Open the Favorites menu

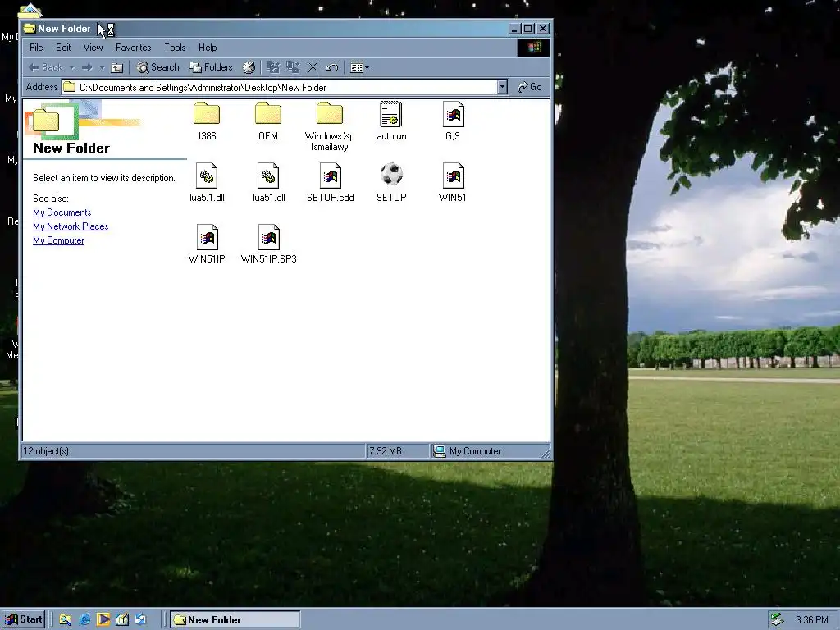134,47
